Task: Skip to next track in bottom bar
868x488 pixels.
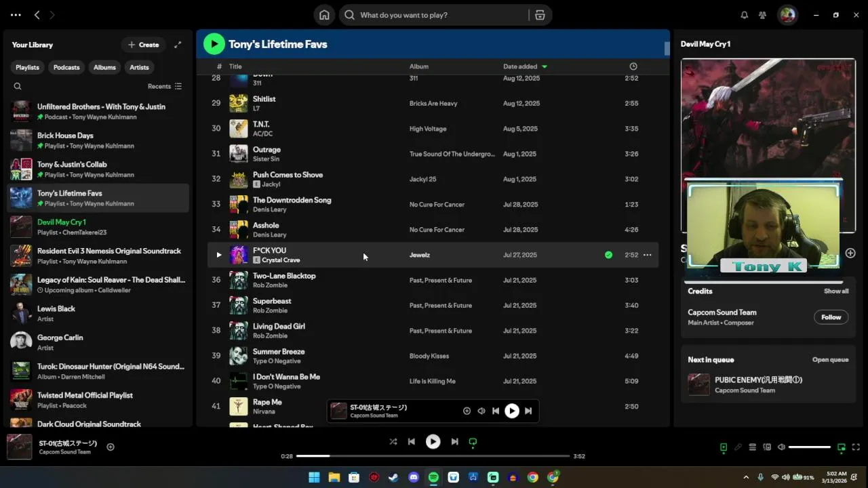Action: [x=454, y=442]
